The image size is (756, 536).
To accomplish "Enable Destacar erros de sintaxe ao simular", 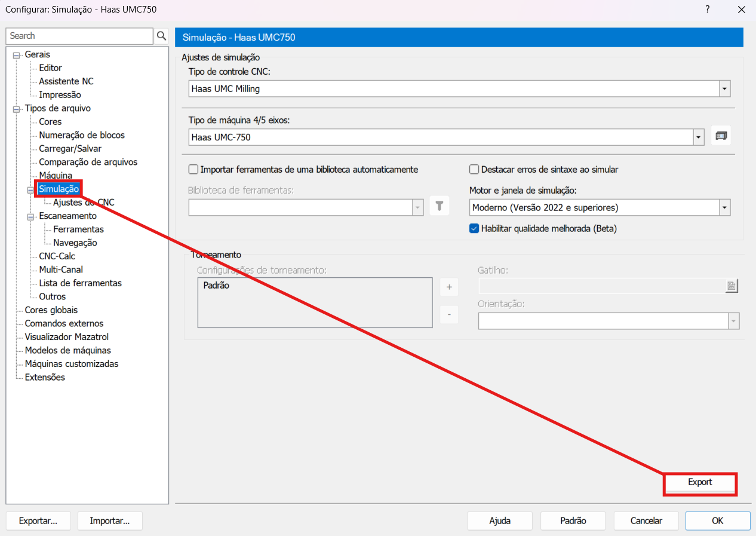I will pos(474,169).
